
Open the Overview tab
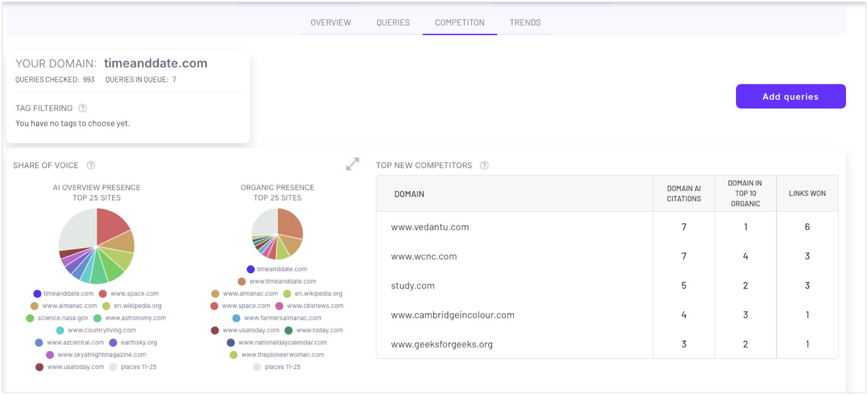point(331,23)
